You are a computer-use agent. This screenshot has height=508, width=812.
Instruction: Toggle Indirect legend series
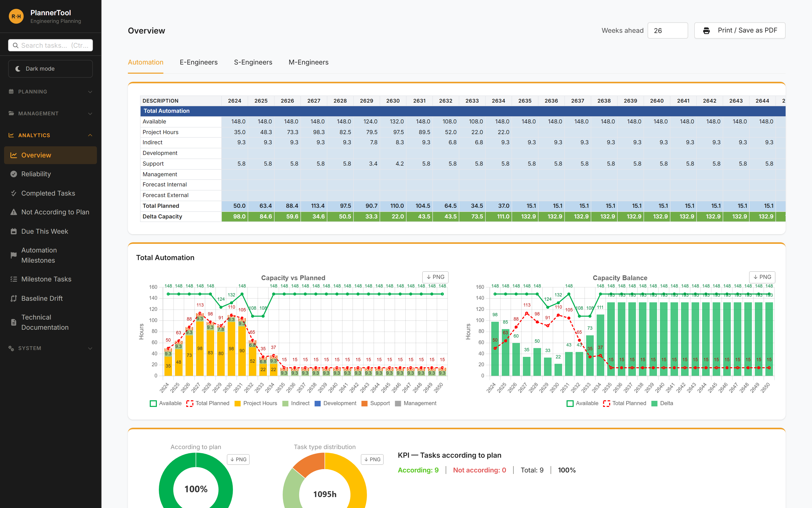pos(296,403)
